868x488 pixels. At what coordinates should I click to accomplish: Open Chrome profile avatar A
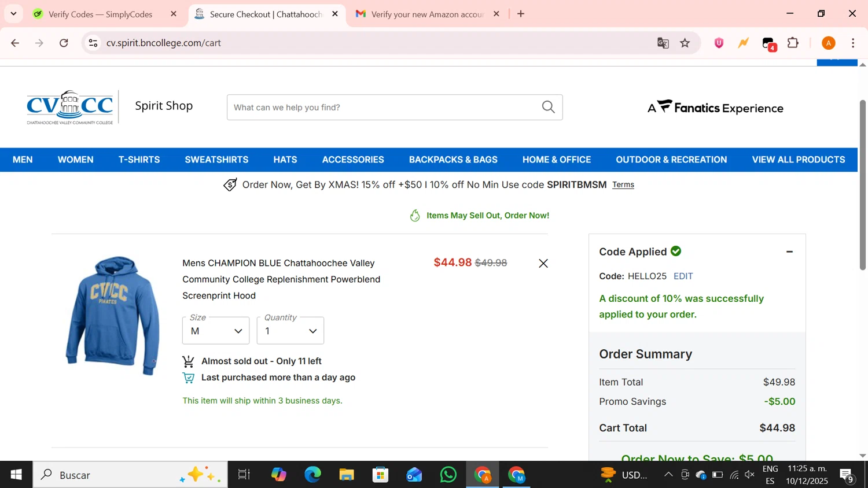pos(829,43)
